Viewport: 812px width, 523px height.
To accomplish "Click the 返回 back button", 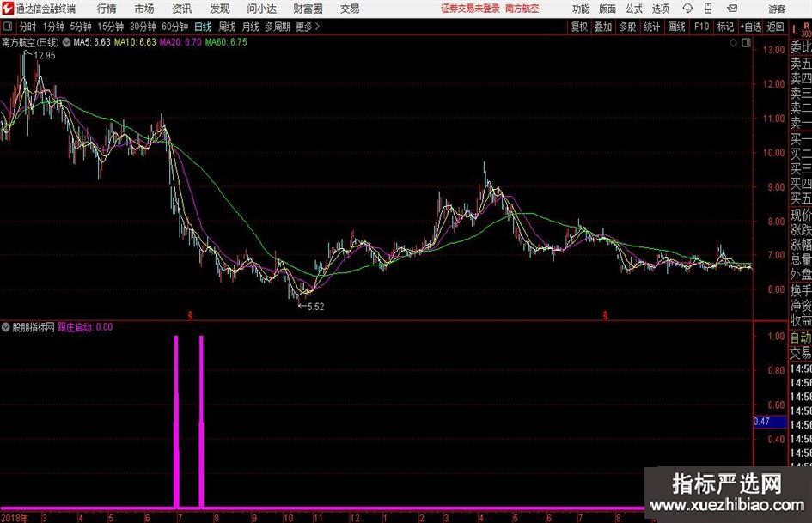I will [x=775, y=27].
